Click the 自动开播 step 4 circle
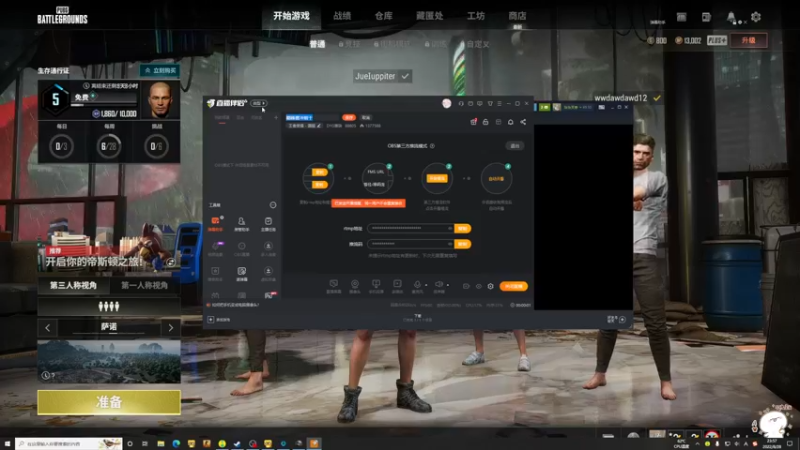800x450 pixels. 496,179
